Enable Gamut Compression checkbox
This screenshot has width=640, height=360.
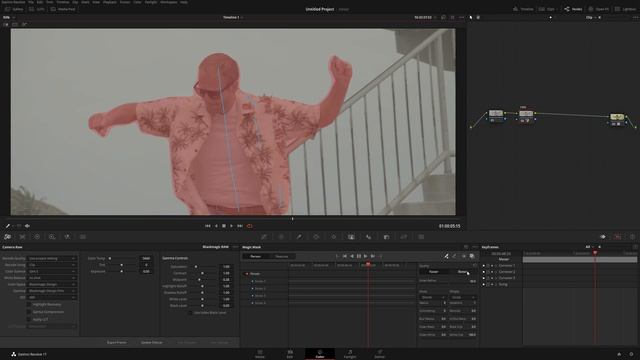tap(29, 312)
